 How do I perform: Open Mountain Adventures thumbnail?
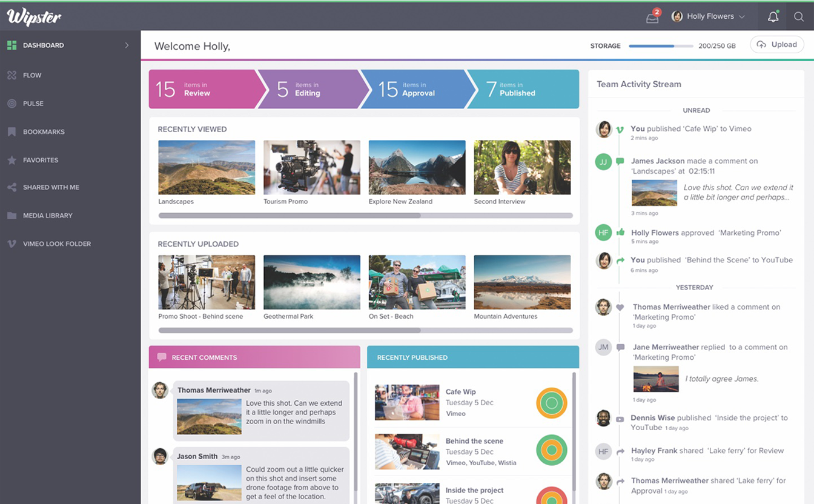pyautogui.click(x=522, y=282)
